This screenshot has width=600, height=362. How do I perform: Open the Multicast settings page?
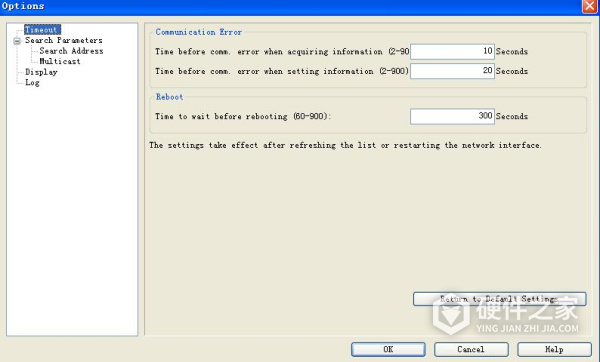pos(60,61)
